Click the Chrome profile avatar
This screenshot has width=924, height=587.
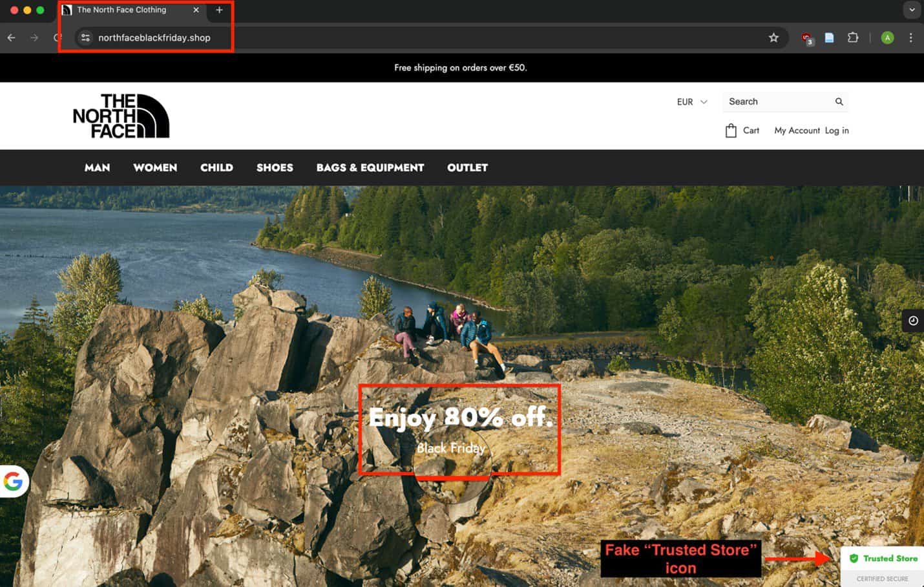coord(888,37)
